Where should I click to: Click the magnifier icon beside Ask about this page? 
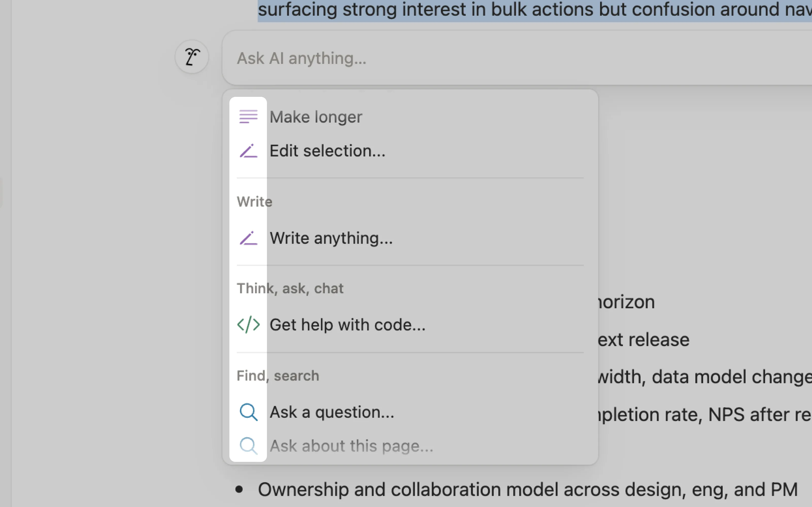248,446
